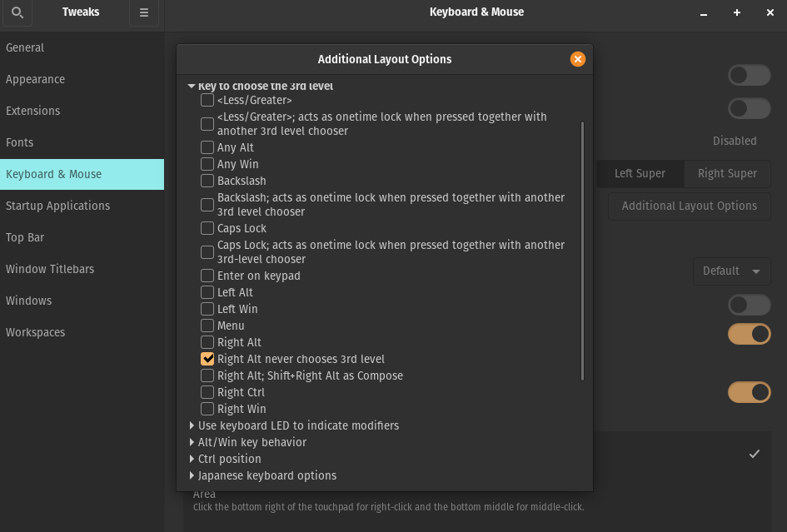Switch to Startup Applications in sidebar
787x532 pixels.
(x=57, y=206)
